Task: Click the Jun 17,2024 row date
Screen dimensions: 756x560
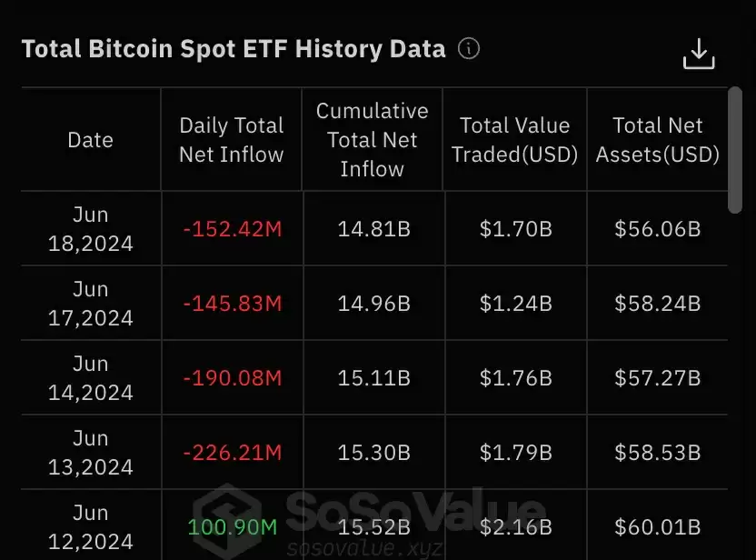Action: pos(91,304)
